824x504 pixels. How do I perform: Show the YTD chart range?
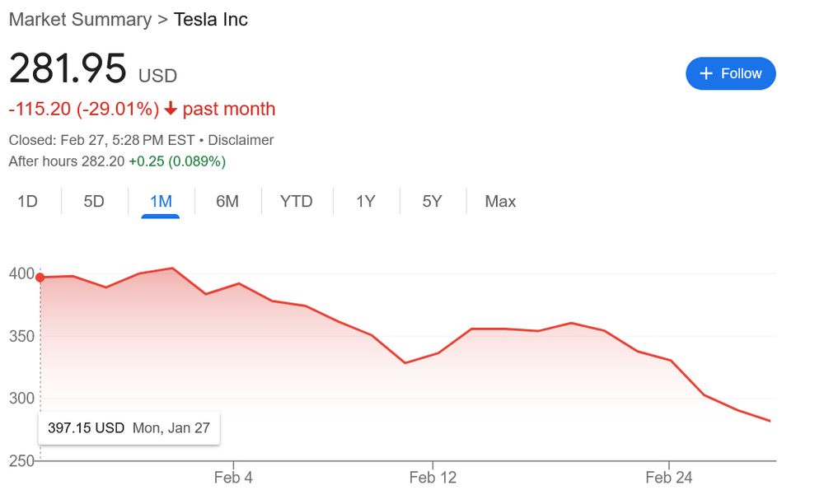(x=296, y=202)
